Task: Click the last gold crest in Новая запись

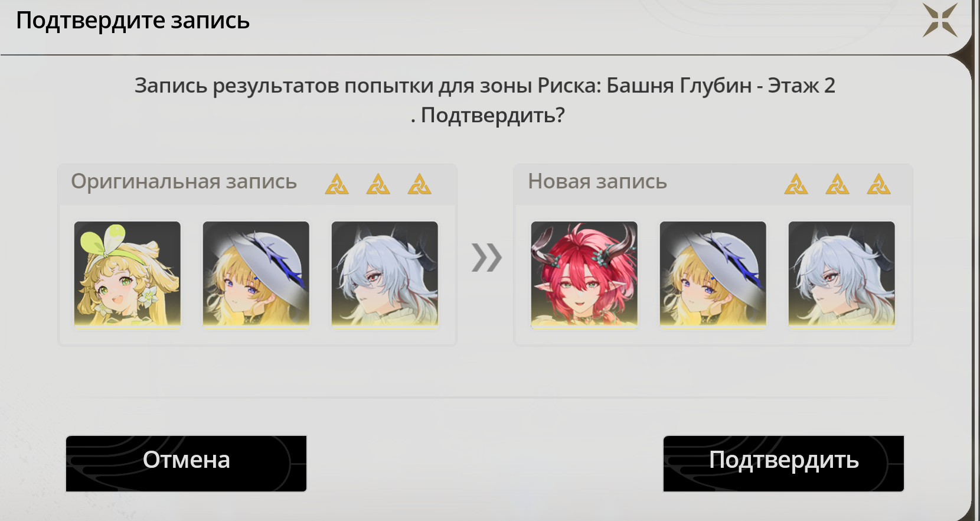Action: tap(879, 184)
